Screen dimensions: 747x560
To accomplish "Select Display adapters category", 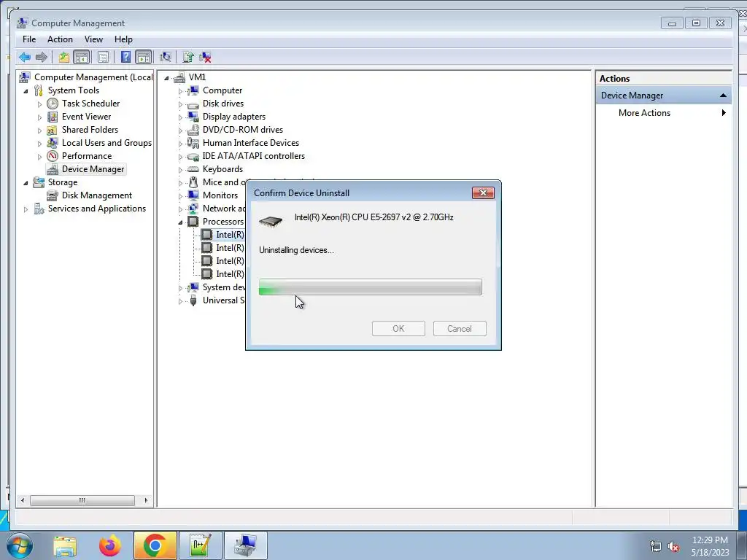I will 234,117.
